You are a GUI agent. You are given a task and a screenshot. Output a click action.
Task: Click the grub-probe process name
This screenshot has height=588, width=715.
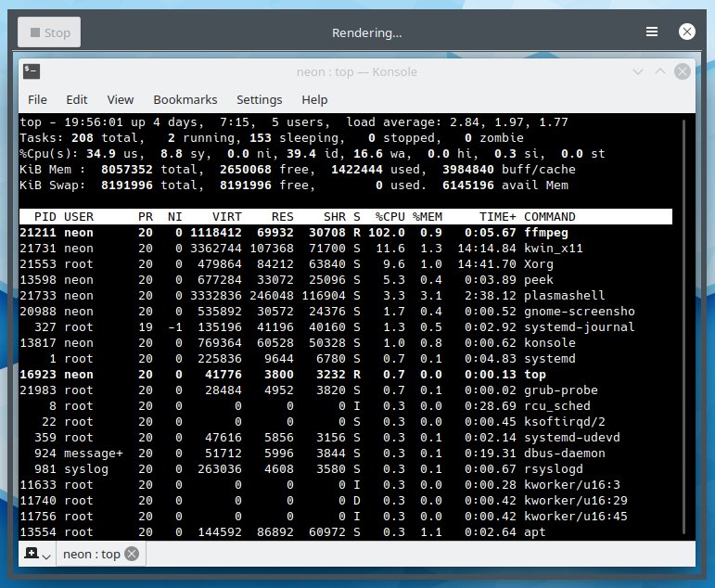click(561, 390)
